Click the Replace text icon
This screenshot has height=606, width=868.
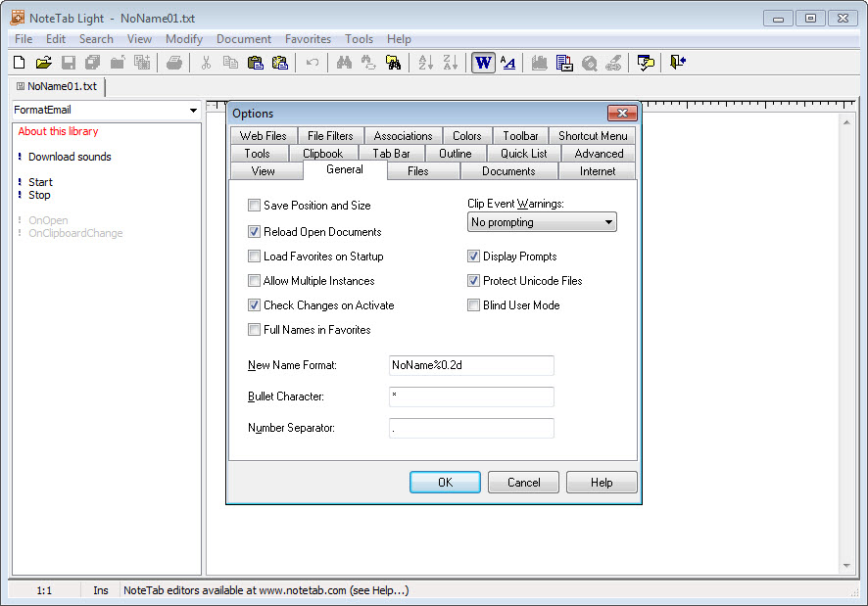[x=368, y=63]
